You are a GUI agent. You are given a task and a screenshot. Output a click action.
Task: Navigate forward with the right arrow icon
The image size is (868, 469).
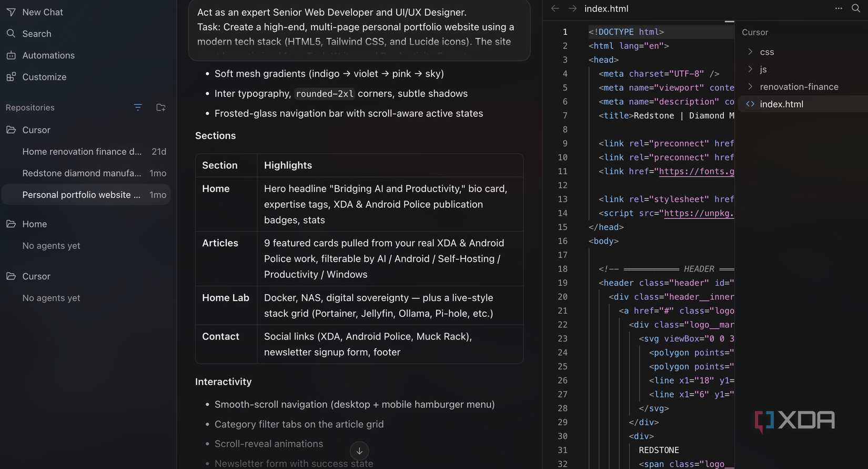click(572, 8)
